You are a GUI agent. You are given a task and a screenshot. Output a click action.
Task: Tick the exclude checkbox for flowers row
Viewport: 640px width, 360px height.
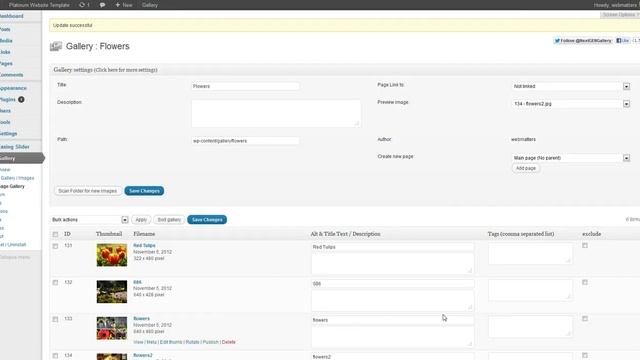pyautogui.click(x=585, y=319)
